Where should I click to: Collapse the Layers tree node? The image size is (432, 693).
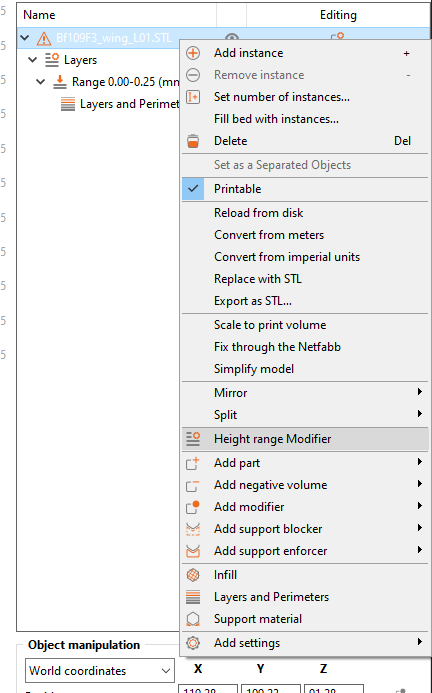tap(33, 60)
